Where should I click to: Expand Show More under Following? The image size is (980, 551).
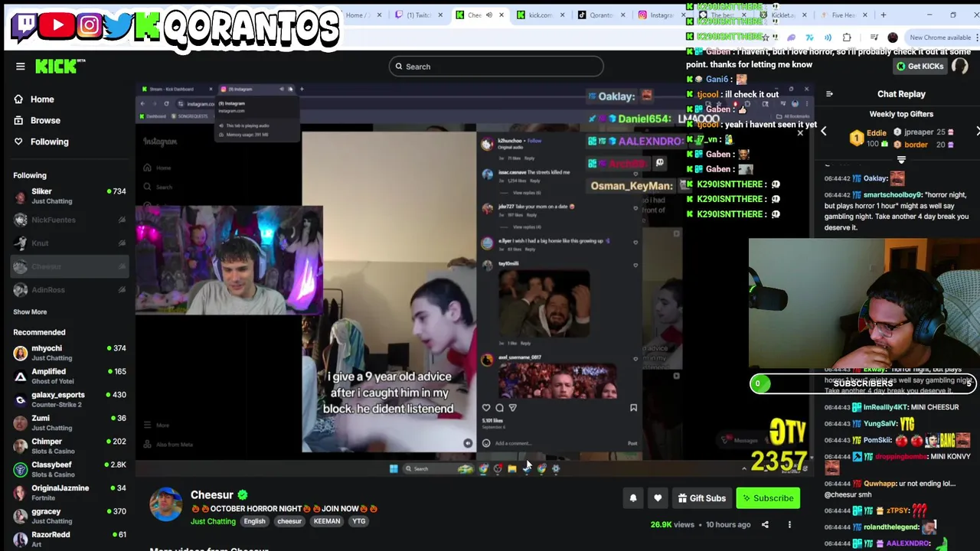pyautogui.click(x=30, y=312)
